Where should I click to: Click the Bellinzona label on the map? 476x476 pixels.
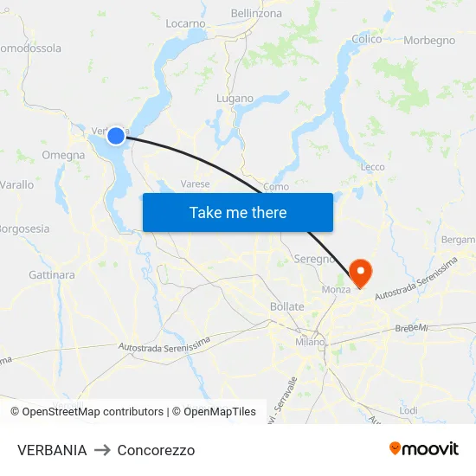coord(256,13)
